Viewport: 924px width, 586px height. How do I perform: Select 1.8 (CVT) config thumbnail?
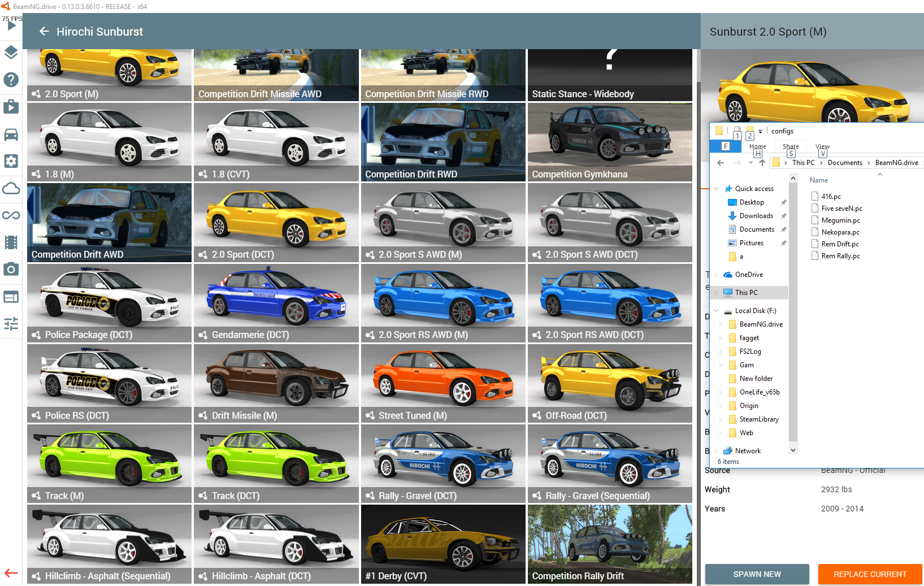276,142
